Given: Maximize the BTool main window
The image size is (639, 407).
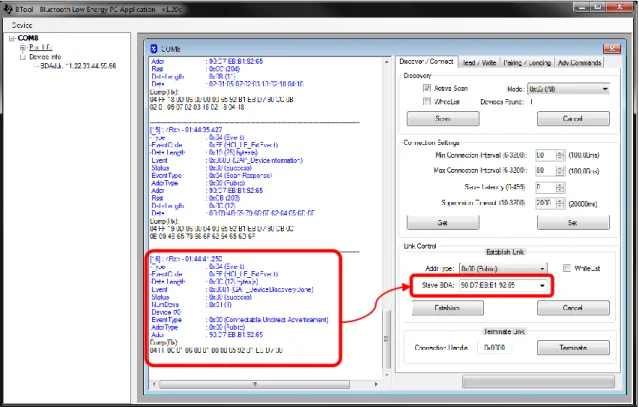Looking at the screenshot, I should [598, 7].
